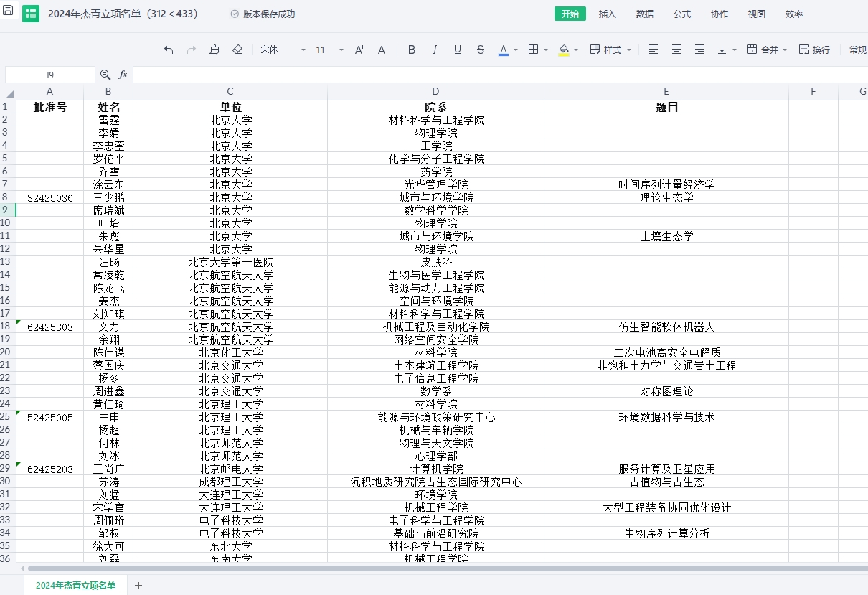Select cell containing 32425036
The height and width of the screenshot is (595, 868).
(x=49, y=198)
